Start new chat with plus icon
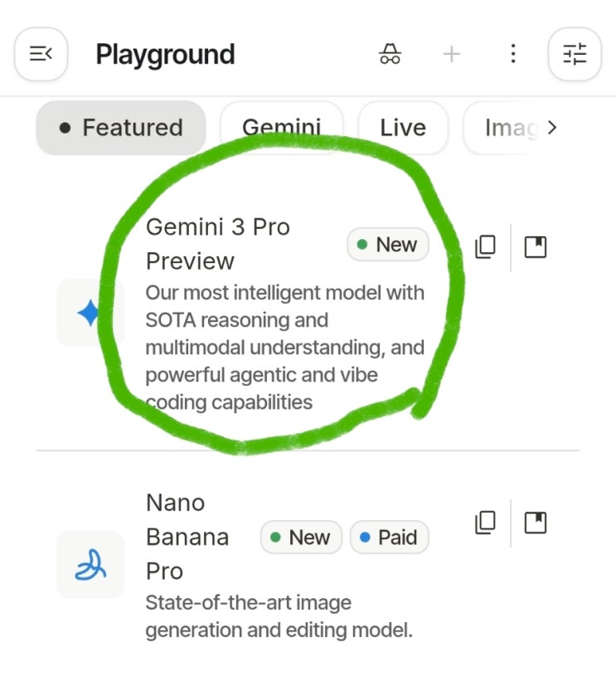The width and height of the screenshot is (616, 681). pyautogui.click(x=452, y=54)
